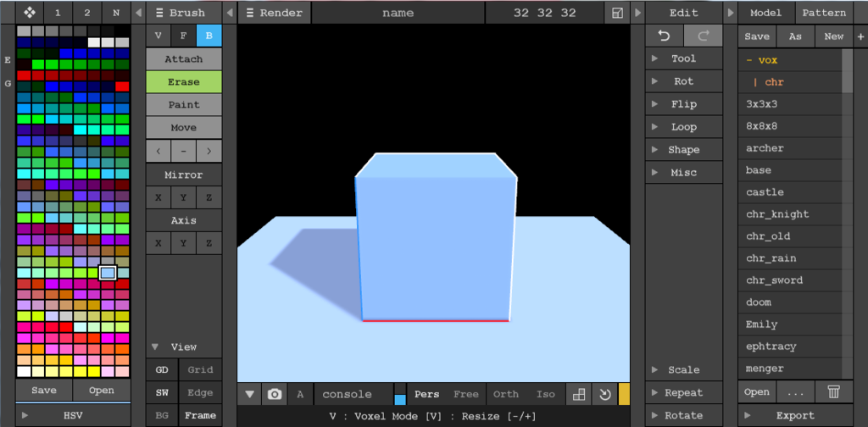Toggle Axis X lock
The height and width of the screenshot is (427, 868).
click(159, 243)
